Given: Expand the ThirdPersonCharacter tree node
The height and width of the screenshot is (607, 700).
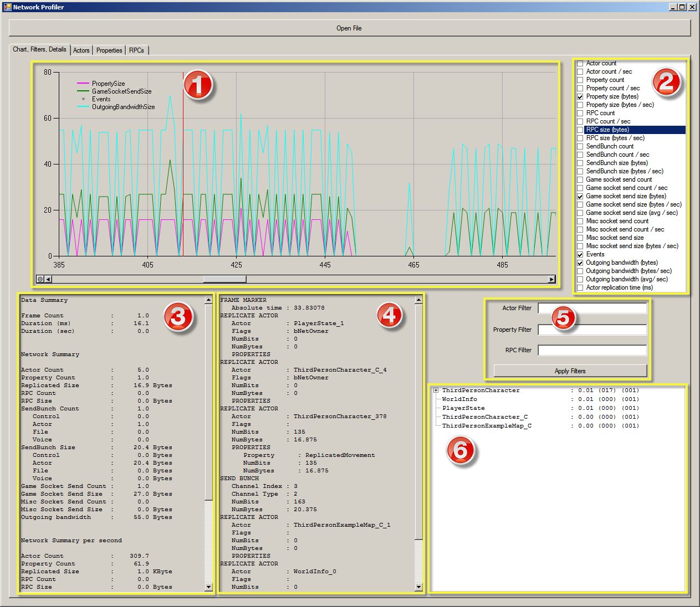Looking at the screenshot, I should coord(436,390).
